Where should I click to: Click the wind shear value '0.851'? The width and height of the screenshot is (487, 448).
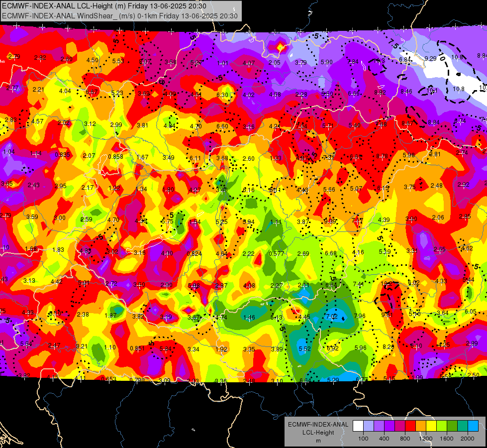pos(137,348)
